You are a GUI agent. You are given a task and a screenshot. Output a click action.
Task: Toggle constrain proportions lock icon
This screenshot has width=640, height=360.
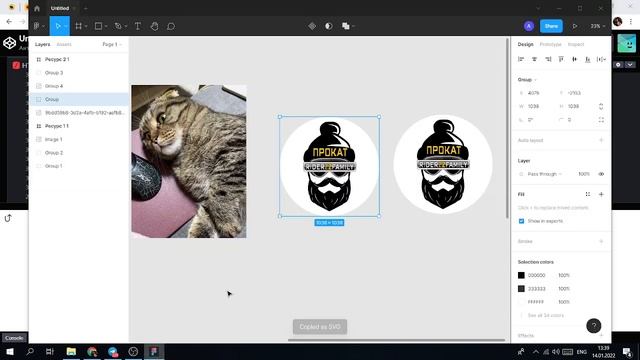pyautogui.click(x=601, y=107)
